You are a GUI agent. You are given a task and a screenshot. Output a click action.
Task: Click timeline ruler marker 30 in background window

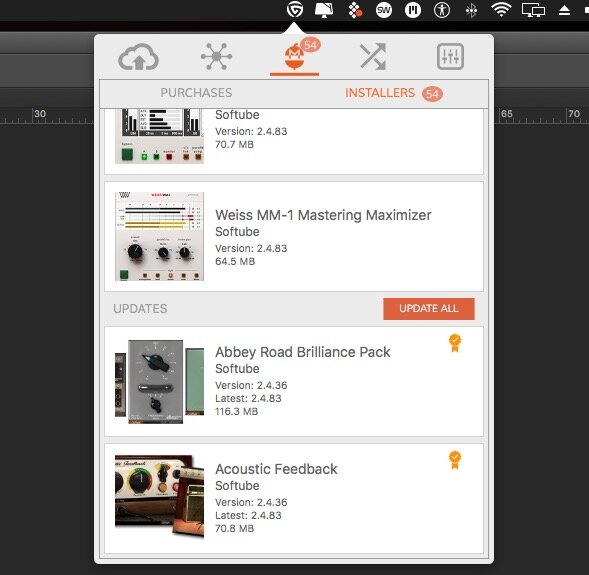40,114
